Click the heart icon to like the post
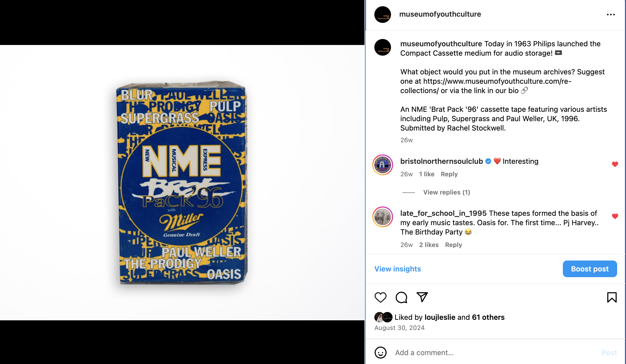 tap(380, 297)
